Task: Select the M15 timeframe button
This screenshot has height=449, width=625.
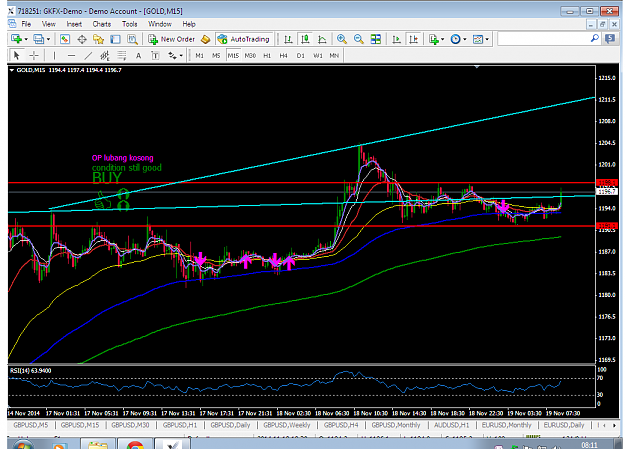Action: (x=233, y=55)
